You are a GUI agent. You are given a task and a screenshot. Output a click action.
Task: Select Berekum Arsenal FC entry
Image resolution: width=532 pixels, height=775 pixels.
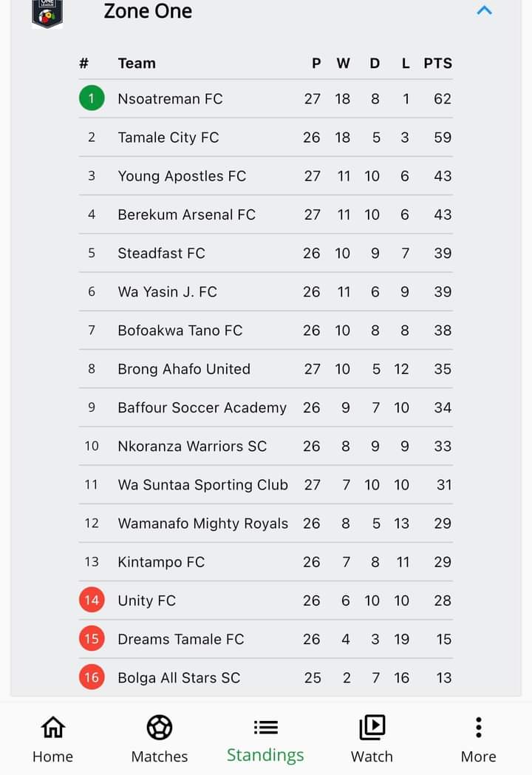pyautogui.click(x=266, y=214)
